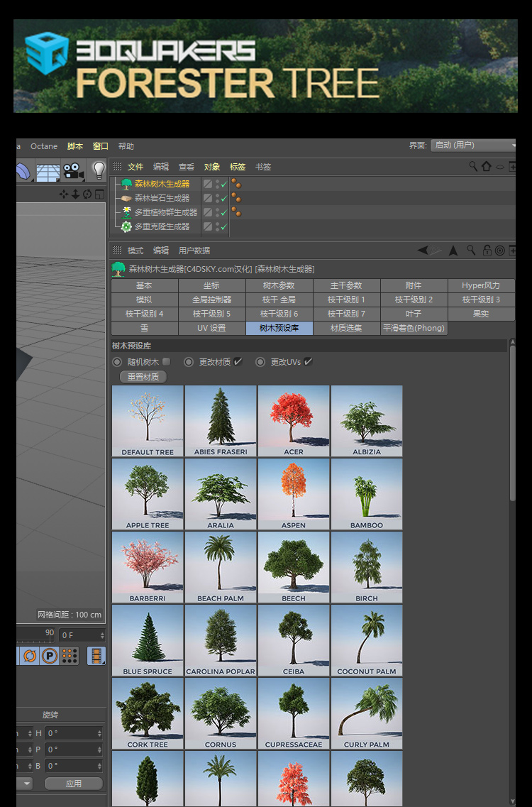
Task: Select the ACER tree preset thumbnail
Action: pyautogui.click(x=293, y=420)
